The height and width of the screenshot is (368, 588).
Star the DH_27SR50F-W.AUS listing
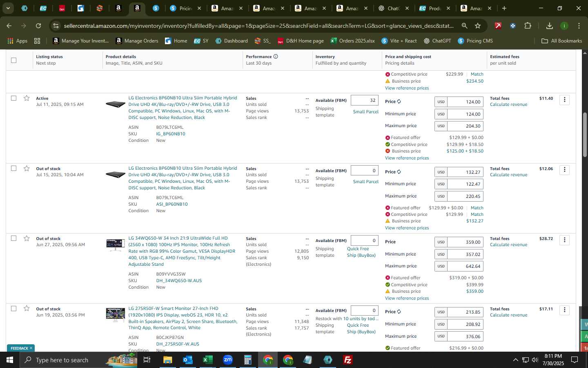(x=27, y=308)
